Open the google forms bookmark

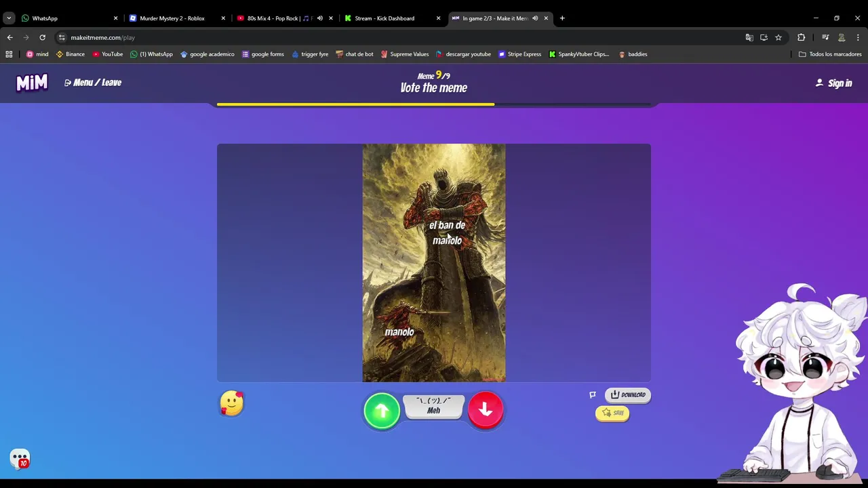[x=263, y=54]
